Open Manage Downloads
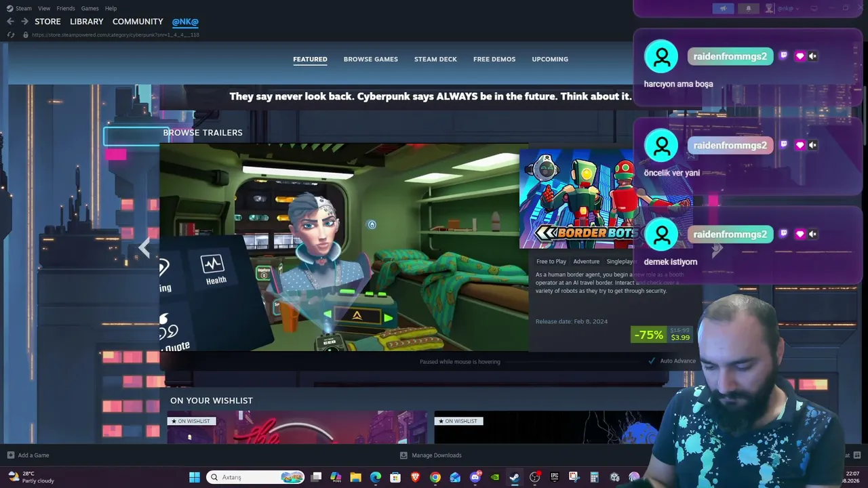 (x=437, y=455)
